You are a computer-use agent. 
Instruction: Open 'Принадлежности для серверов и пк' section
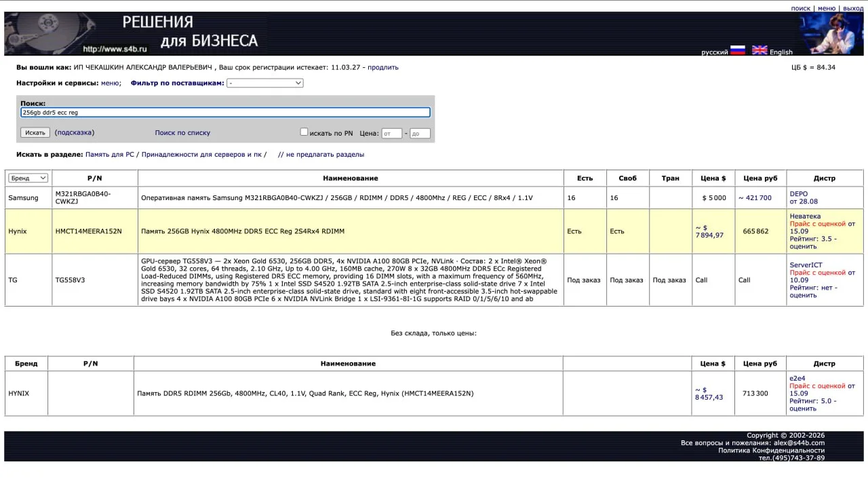(x=201, y=154)
